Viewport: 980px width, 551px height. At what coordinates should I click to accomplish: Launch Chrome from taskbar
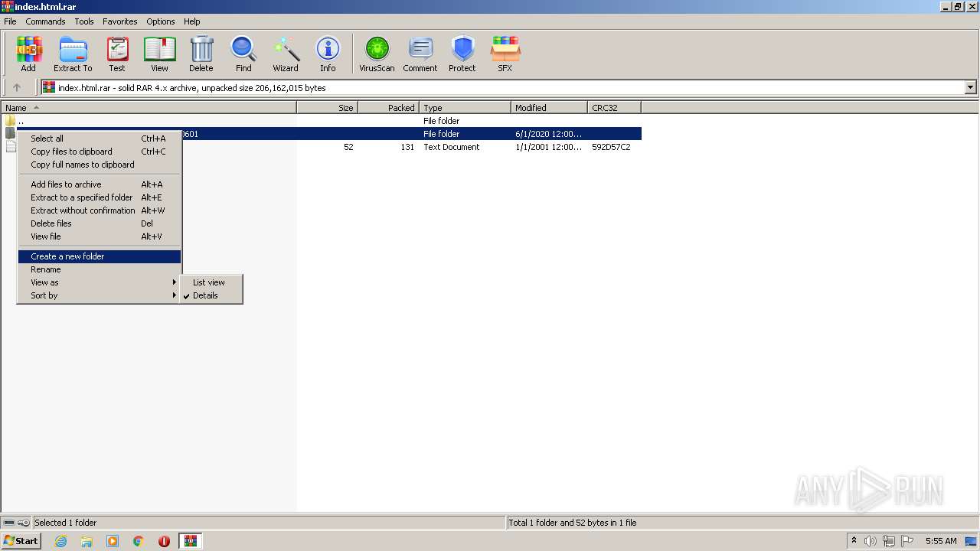click(x=139, y=541)
